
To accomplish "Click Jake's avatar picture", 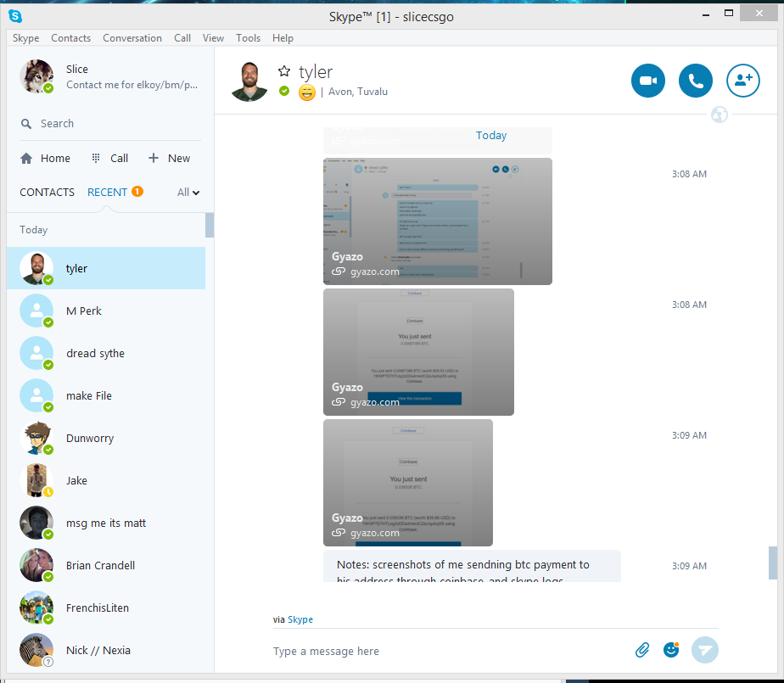I will 36,480.
